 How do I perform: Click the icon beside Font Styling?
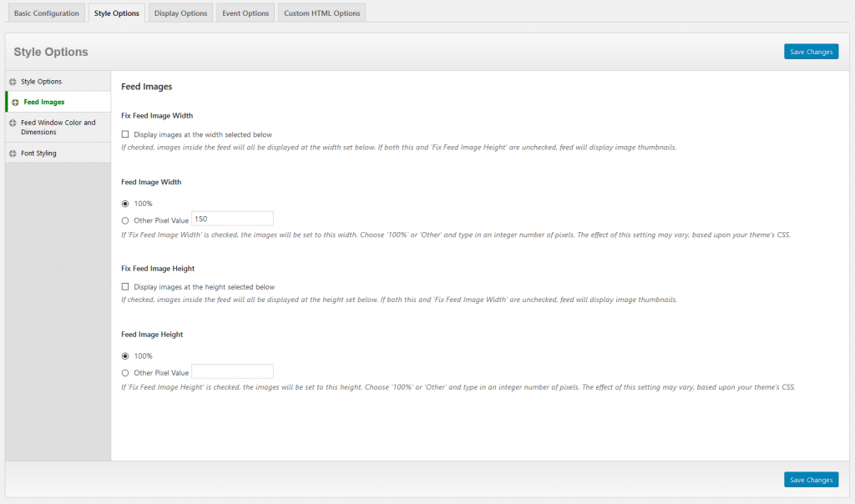click(13, 154)
